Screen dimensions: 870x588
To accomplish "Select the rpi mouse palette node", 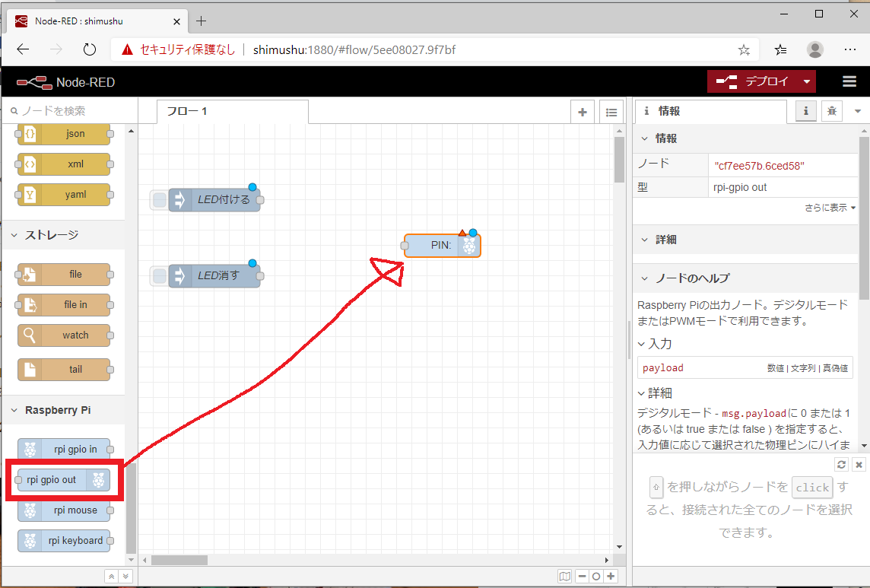I will pos(64,510).
